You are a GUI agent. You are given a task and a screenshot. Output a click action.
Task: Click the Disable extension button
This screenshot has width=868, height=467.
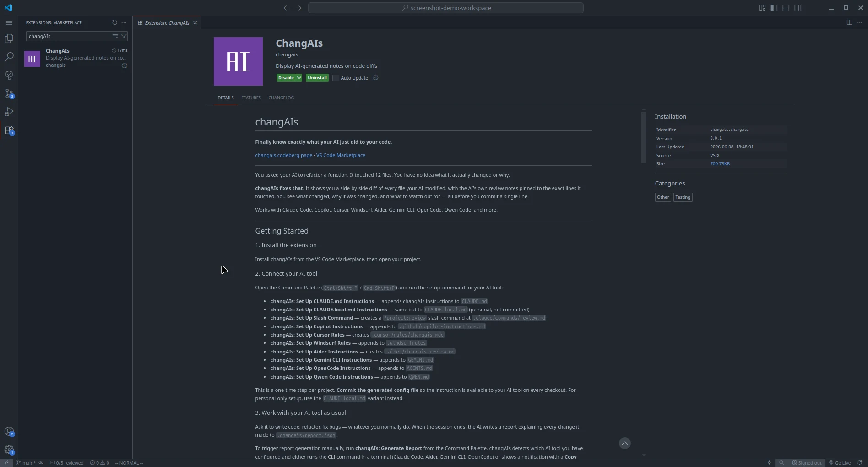click(286, 78)
